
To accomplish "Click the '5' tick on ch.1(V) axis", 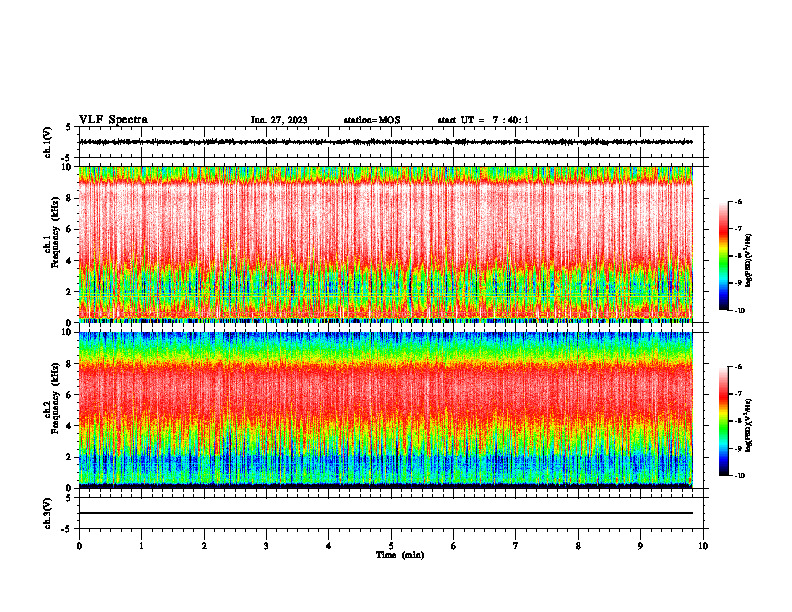I will click(69, 127).
